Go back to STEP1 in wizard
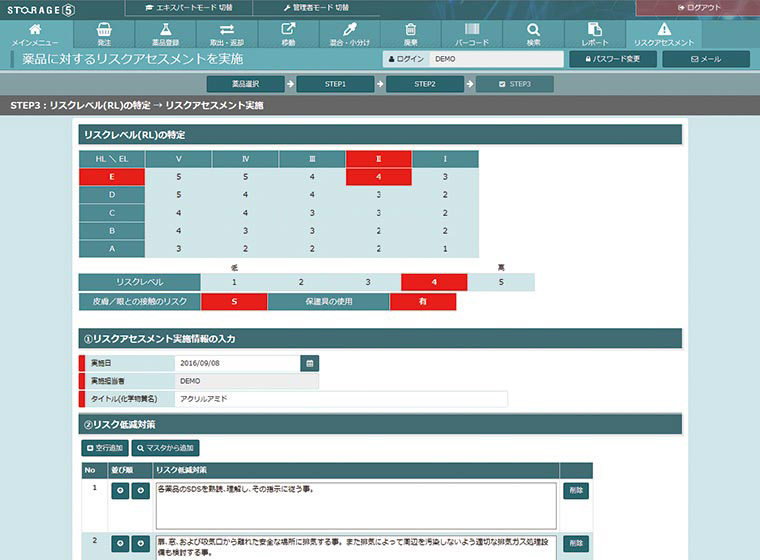This screenshot has height=560, width=760. coord(335,84)
